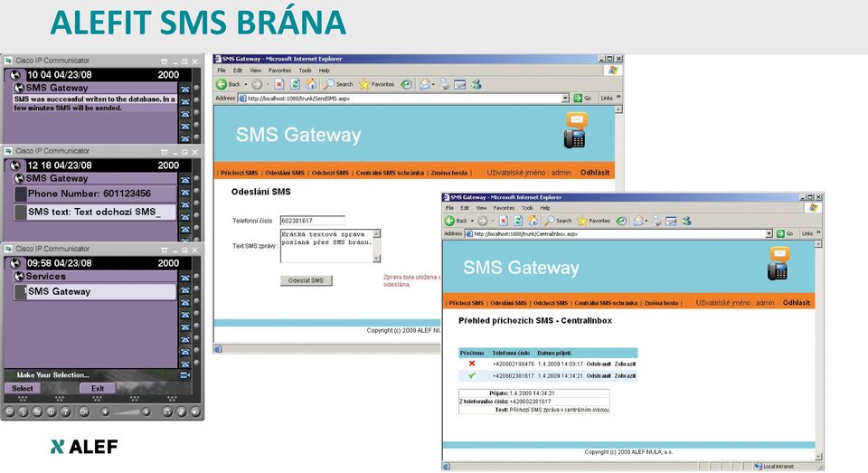
Task: Click mute microphone button on Cisco IP Communicator
Action: tap(181, 412)
